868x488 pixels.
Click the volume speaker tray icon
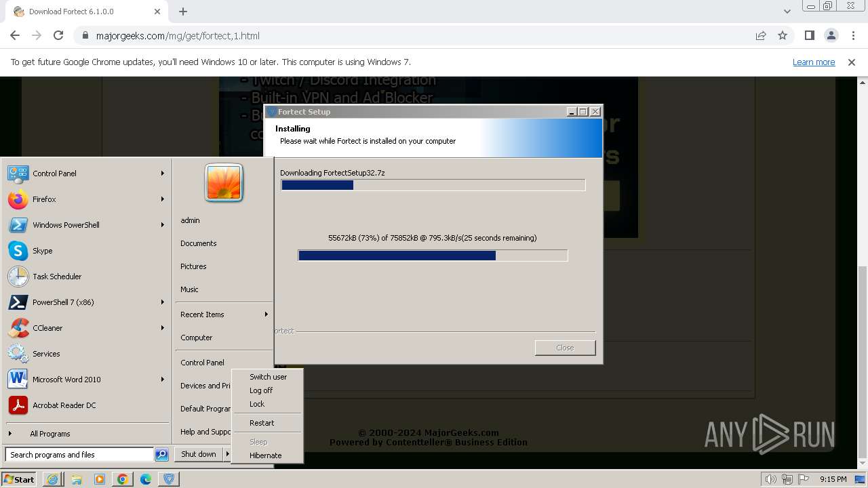point(771,480)
